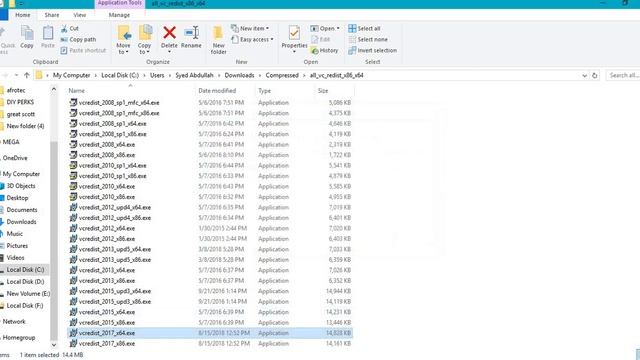Create a New folder
Screen dimensions: 640x360
click(218, 39)
